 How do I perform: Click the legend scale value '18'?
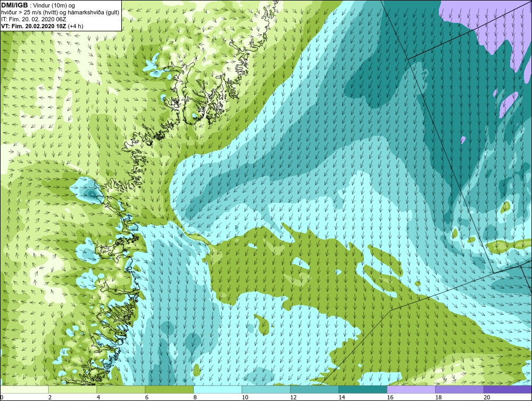[438, 397]
